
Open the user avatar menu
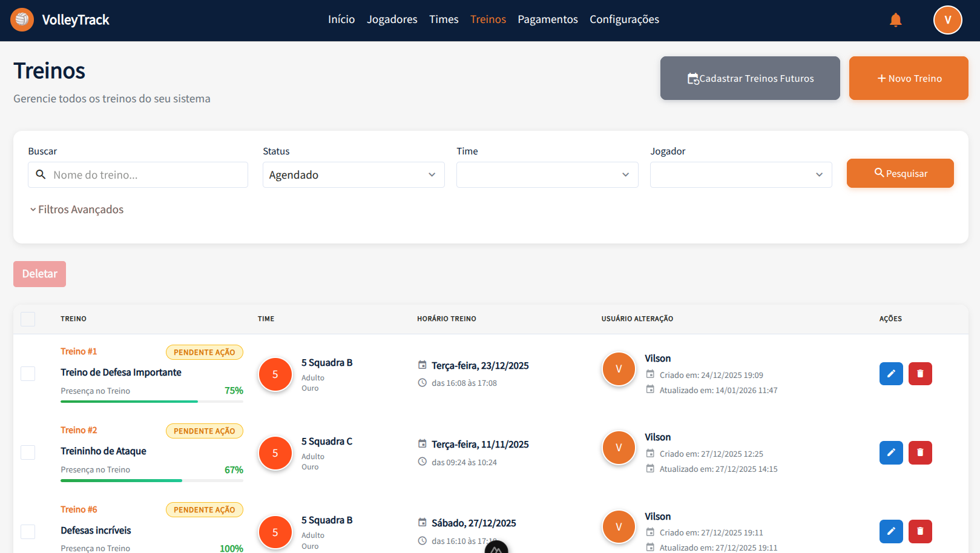point(947,20)
